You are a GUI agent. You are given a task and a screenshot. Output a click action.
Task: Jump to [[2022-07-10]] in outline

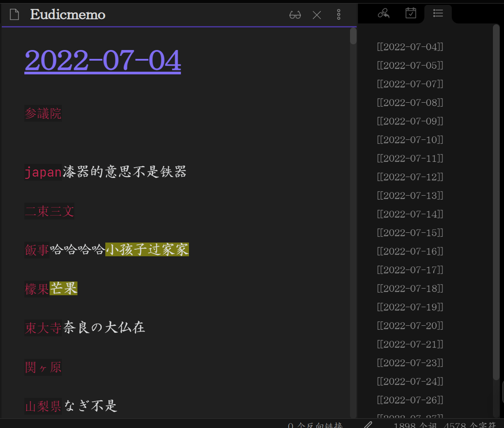(x=410, y=140)
